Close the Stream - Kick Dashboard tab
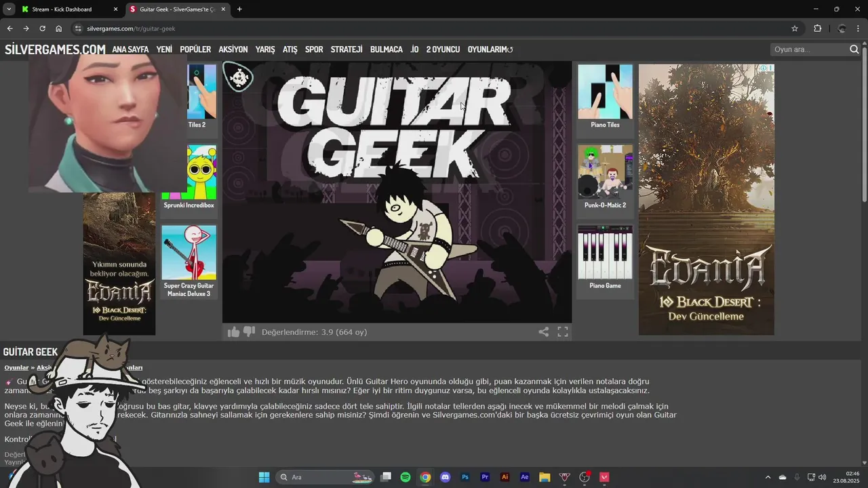The height and width of the screenshot is (488, 868). coord(115,9)
